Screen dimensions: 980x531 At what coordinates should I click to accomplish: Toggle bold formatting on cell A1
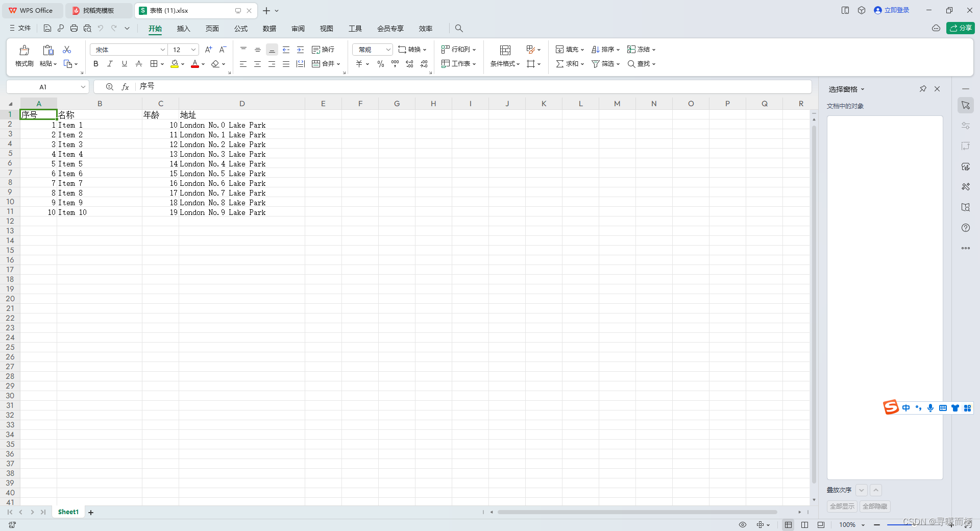click(95, 64)
